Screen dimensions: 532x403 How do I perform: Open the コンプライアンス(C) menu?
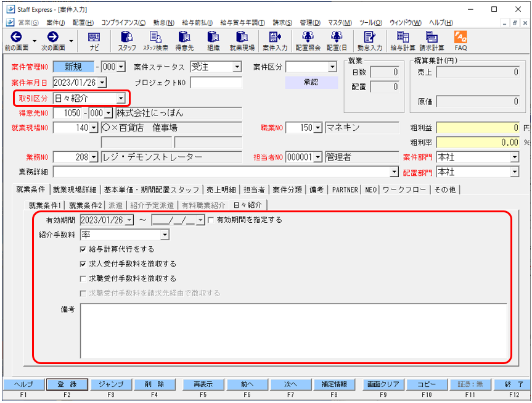point(123,22)
